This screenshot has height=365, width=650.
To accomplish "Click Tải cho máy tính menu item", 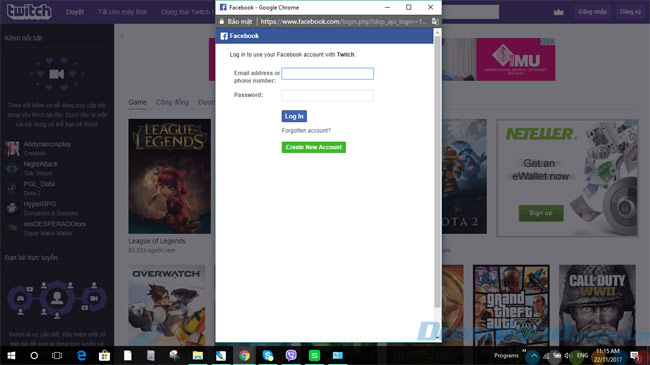I will pos(122,12).
